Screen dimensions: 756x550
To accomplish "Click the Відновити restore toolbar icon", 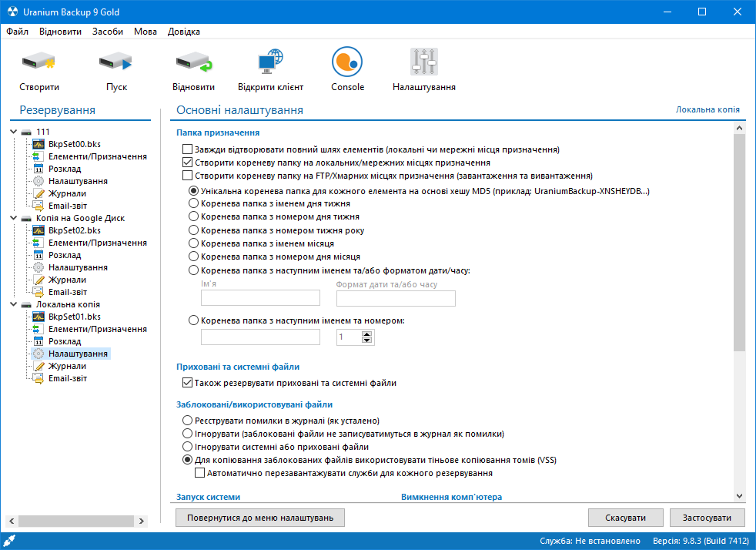I will tap(194, 62).
